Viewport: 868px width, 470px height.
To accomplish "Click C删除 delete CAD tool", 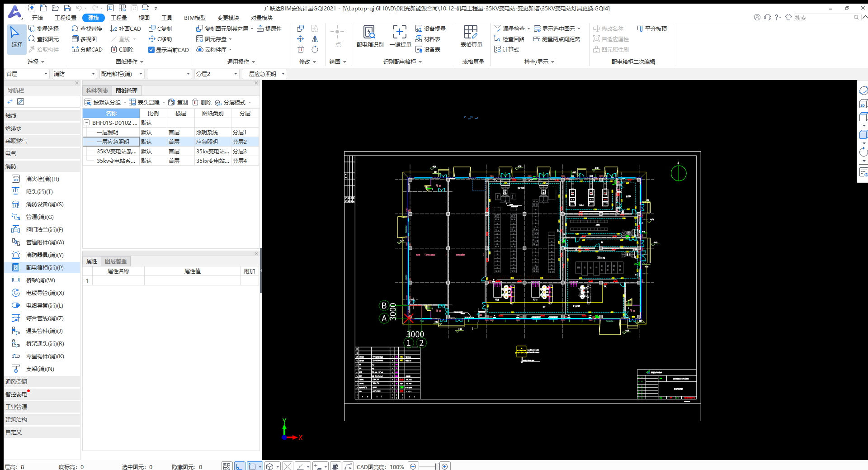I will tap(122, 49).
